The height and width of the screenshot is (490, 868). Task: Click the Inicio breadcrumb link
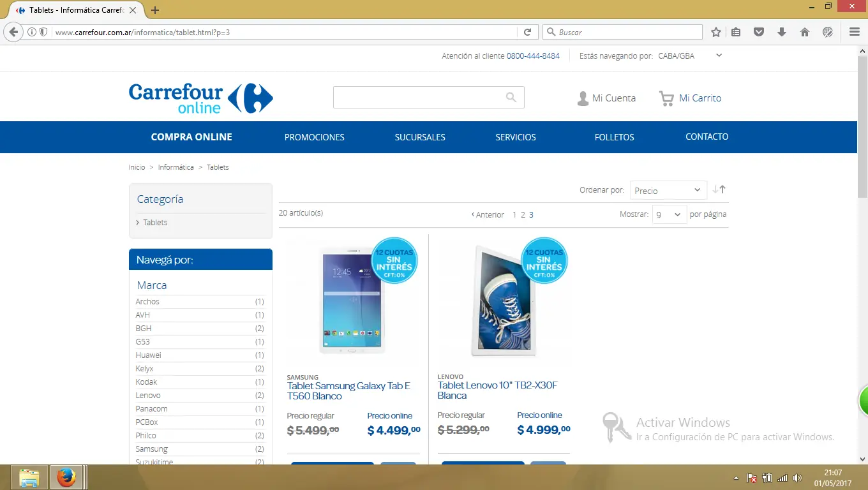point(137,167)
